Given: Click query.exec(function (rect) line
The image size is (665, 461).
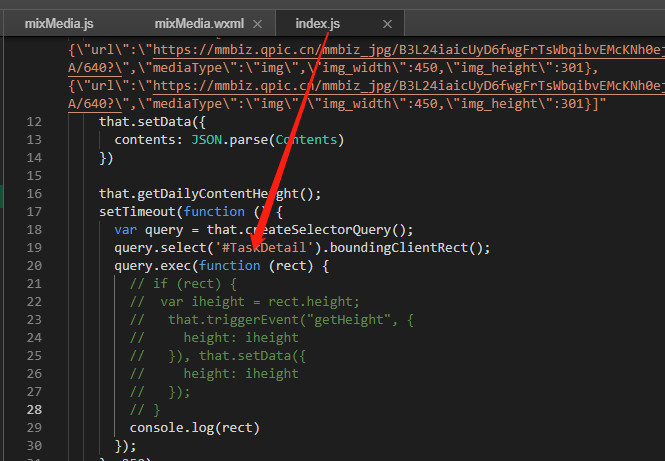Looking at the screenshot, I should [221, 266].
